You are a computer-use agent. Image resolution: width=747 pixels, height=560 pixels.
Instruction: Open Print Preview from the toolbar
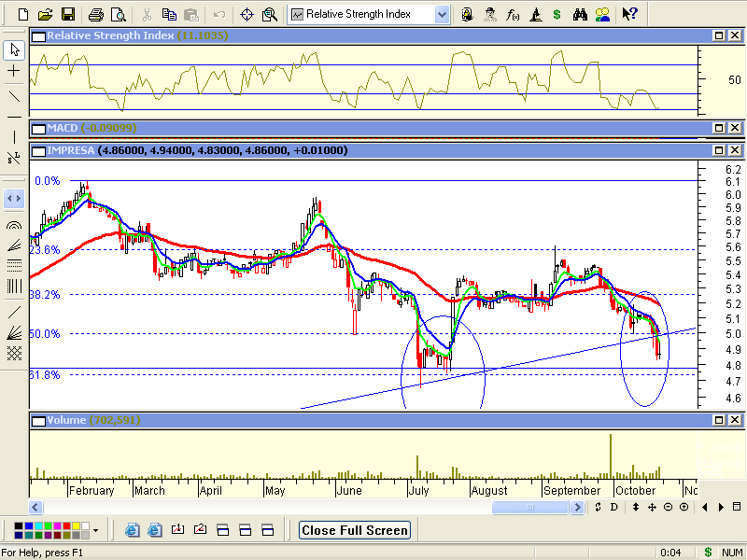[119, 15]
